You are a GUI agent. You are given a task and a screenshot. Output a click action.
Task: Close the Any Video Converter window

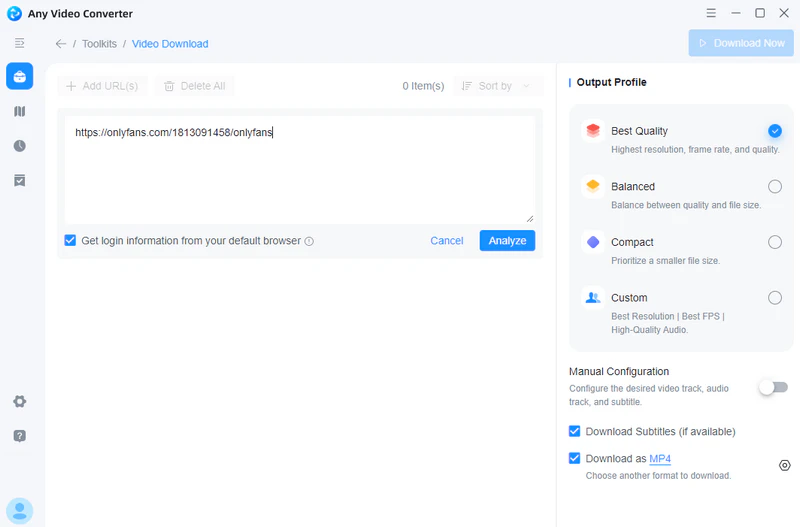pos(784,13)
